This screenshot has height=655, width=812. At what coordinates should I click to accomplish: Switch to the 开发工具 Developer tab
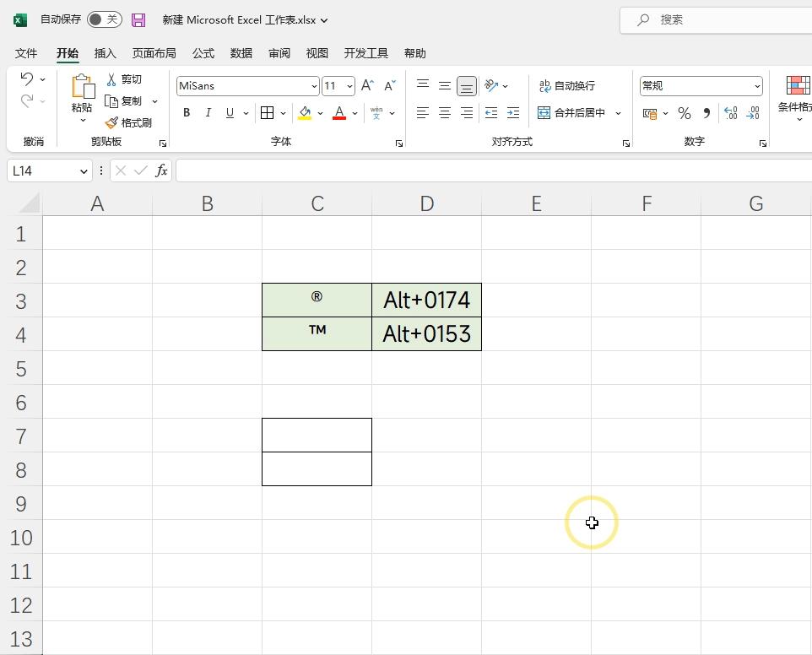tap(366, 53)
